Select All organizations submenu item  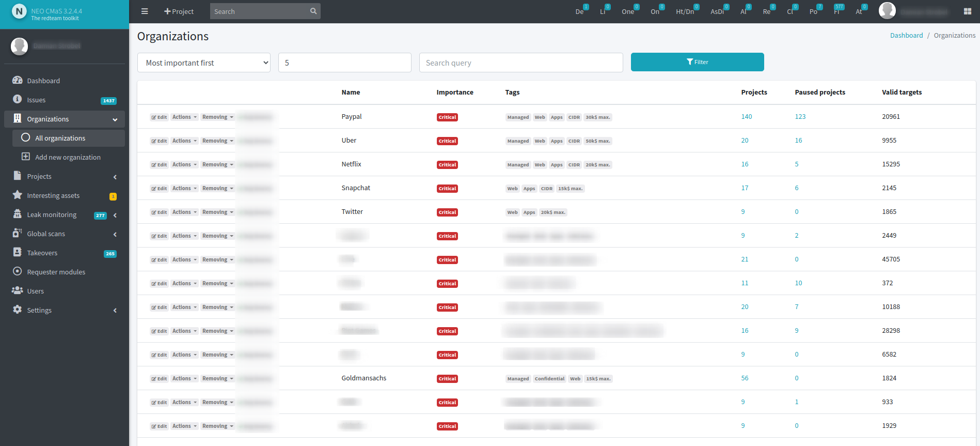[x=69, y=138]
